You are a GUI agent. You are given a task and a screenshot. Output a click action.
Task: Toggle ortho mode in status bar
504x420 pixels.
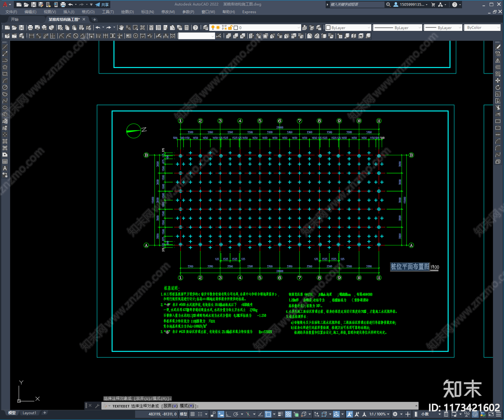tap(228, 414)
